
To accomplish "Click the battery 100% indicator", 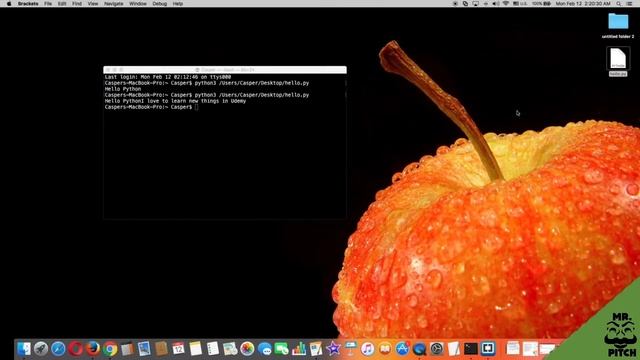I will (541, 4).
